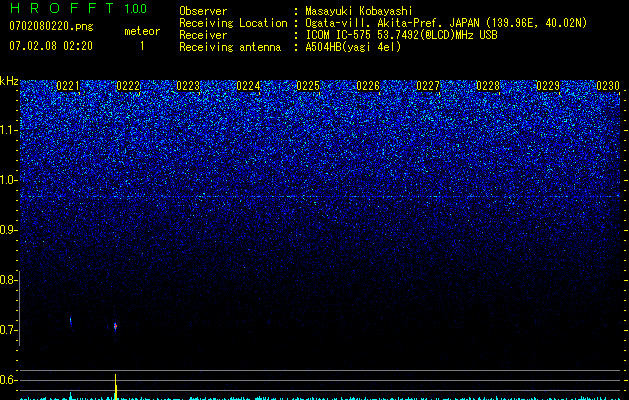Click the faint meteor echo near 0221
The image size is (629, 400).
pos(71,321)
